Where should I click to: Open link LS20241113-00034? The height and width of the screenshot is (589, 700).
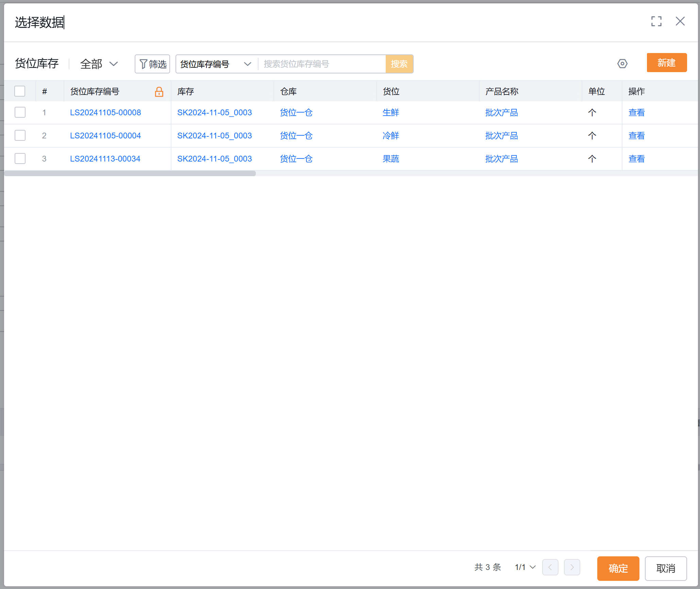pyautogui.click(x=105, y=159)
